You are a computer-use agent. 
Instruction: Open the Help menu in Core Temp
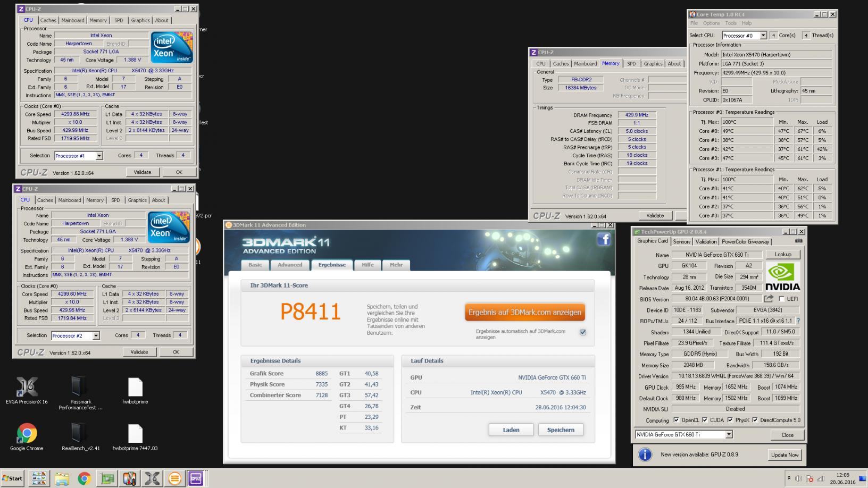click(747, 23)
